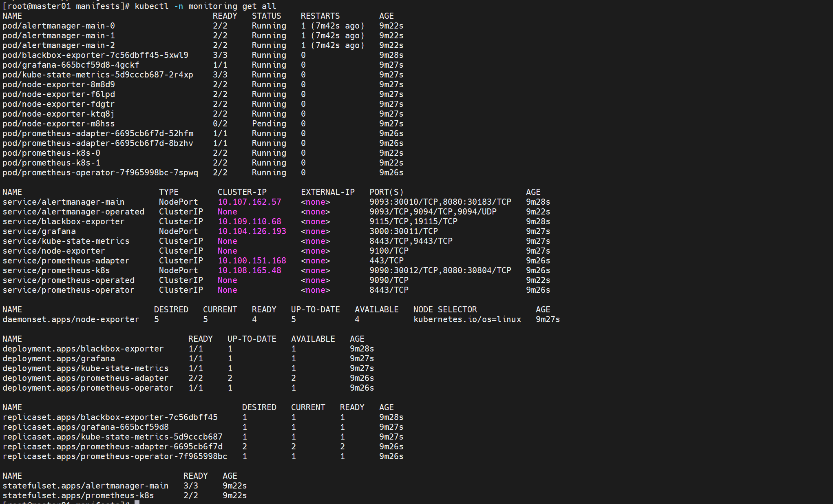The height and width of the screenshot is (504, 833).
Task: Click cluster IP 10.108.165.48
Action: 250,270
